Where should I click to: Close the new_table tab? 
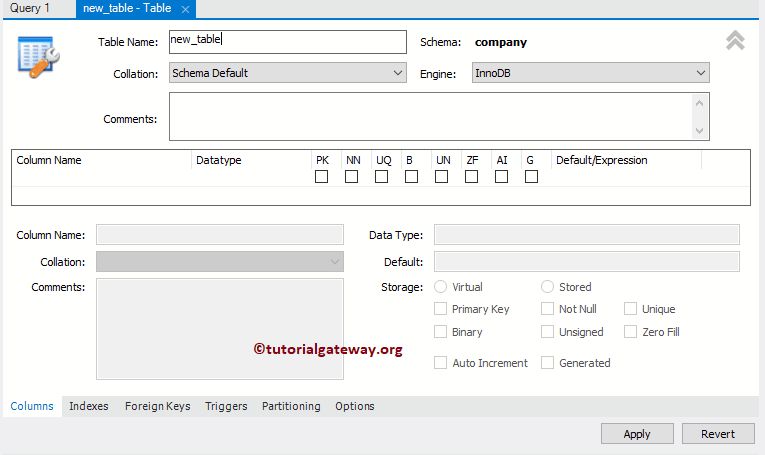185,9
